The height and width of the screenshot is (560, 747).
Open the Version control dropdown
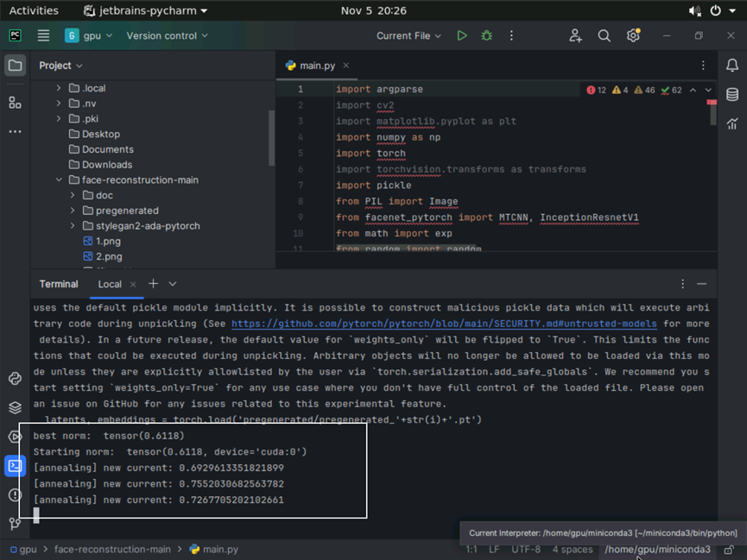pyautogui.click(x=167, y=35)
